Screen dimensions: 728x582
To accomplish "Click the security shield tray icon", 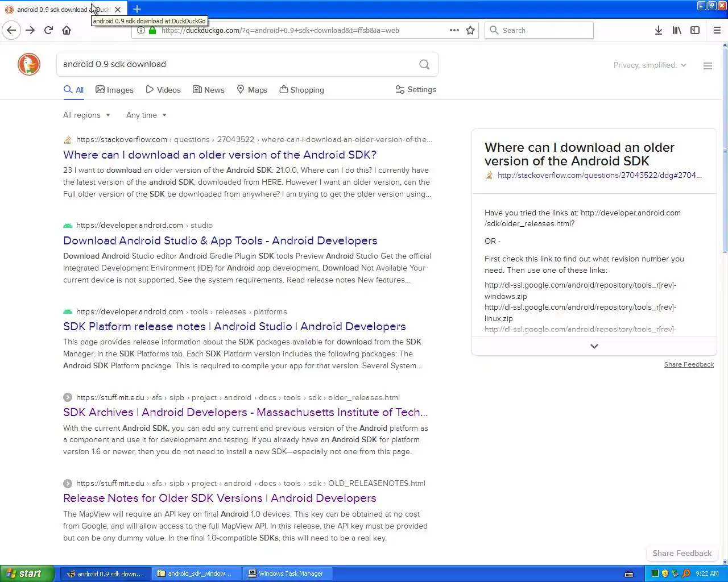I will (x=665, y=573).
